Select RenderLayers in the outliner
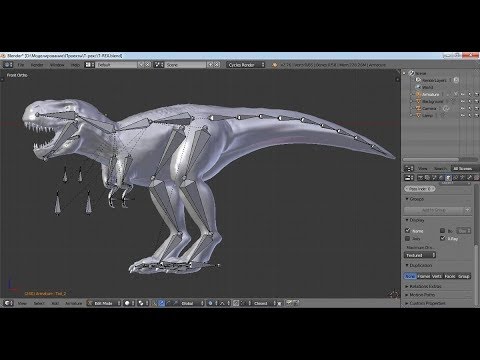The image size is (480, 360). click(434, 80)
